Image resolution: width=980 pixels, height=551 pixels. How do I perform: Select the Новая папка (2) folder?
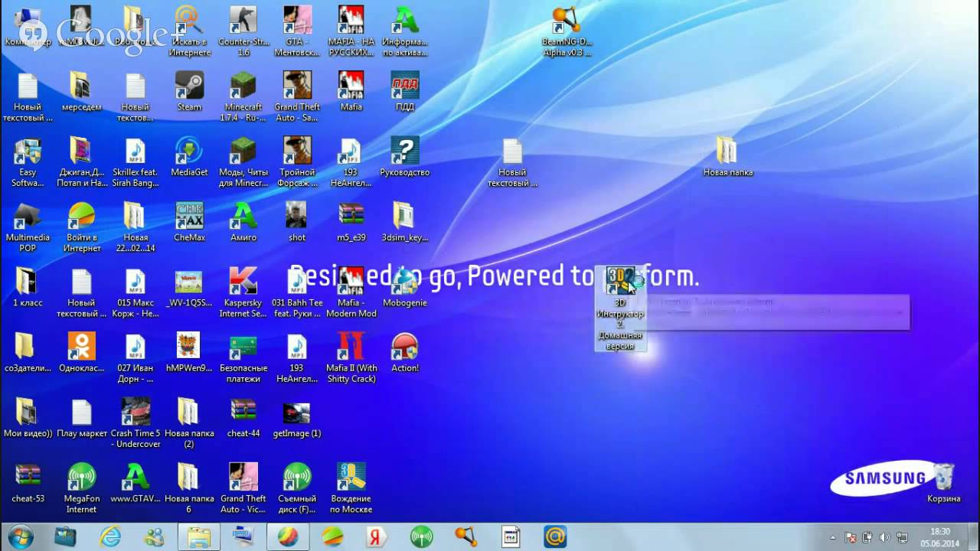(189, 422)
